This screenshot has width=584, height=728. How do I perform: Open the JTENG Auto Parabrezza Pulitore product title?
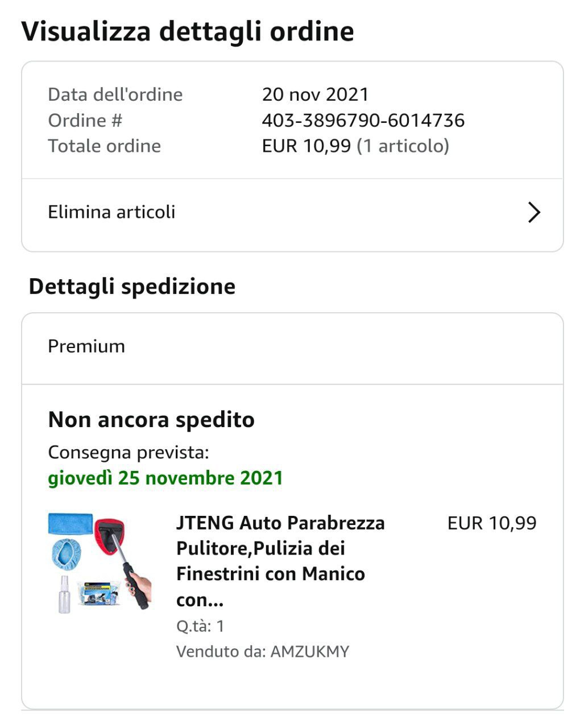click(280, 561)
